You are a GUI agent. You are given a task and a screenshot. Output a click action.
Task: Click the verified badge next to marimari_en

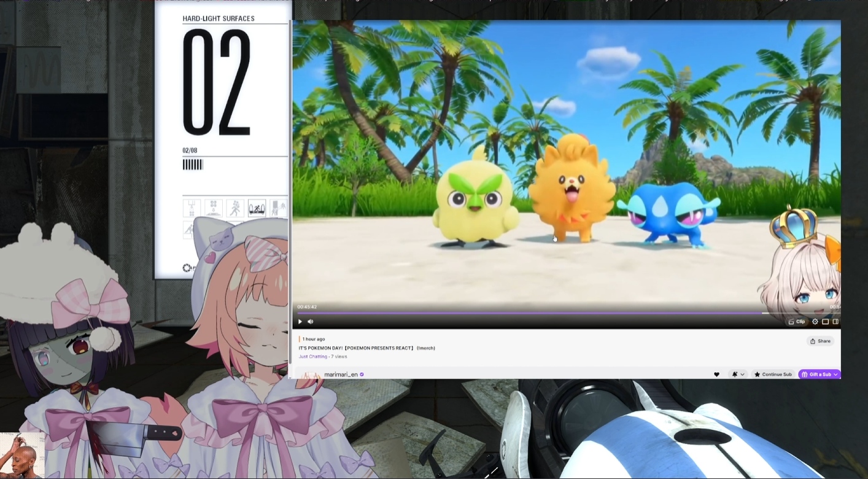(x=362, y=374)
